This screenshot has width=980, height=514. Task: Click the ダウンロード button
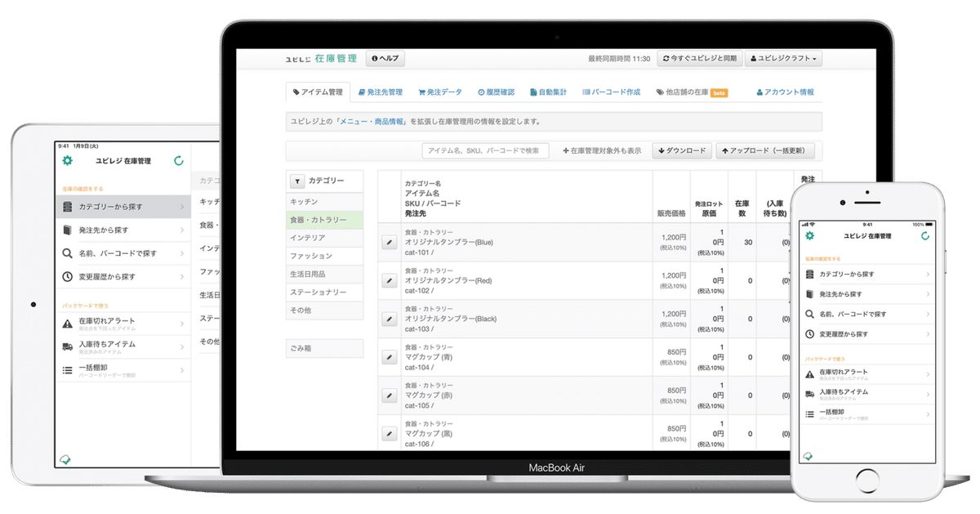[681, 151]
